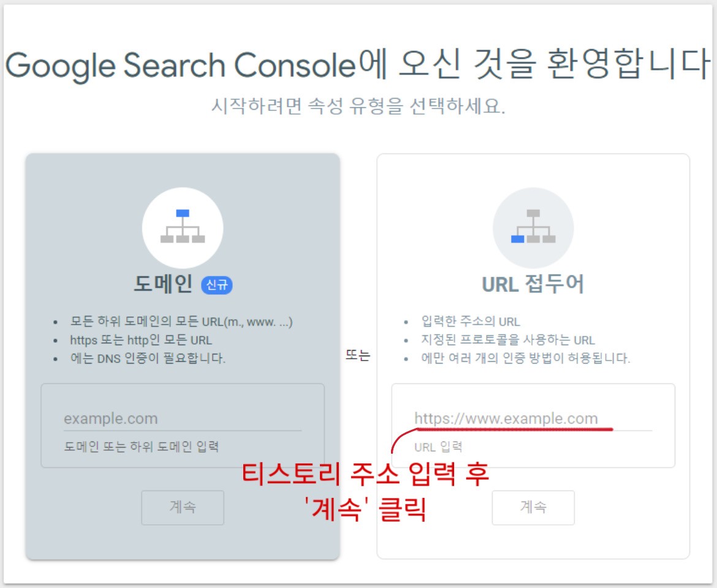Click the blue 신규 badge
The width and height of the screenshot is (717, 588).
(x=217, y=285)
